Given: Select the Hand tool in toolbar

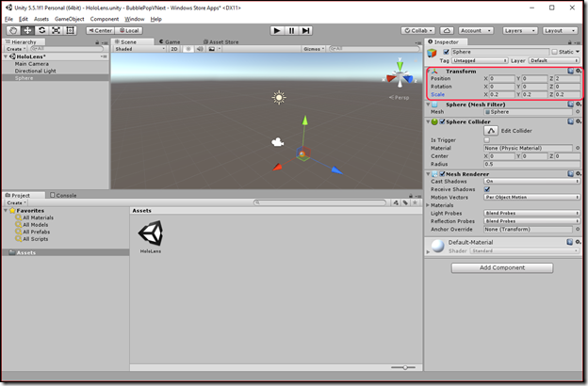Looking at the screenshot, I should coord(13,31).
